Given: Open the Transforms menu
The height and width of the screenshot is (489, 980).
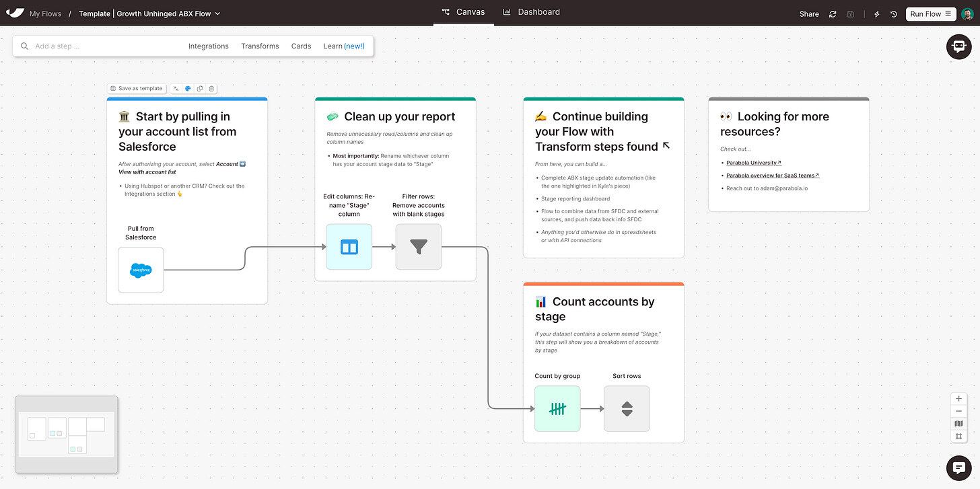Looking at the screenshot, I should [x=260, y=46].
